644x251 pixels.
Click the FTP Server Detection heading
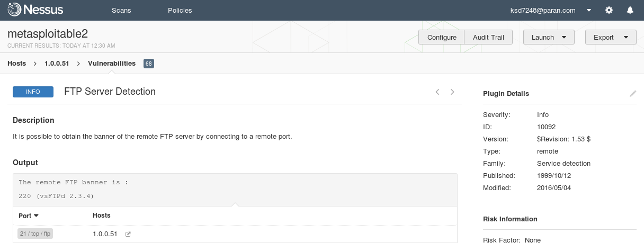pyautogui.click(x=110, y=92)
